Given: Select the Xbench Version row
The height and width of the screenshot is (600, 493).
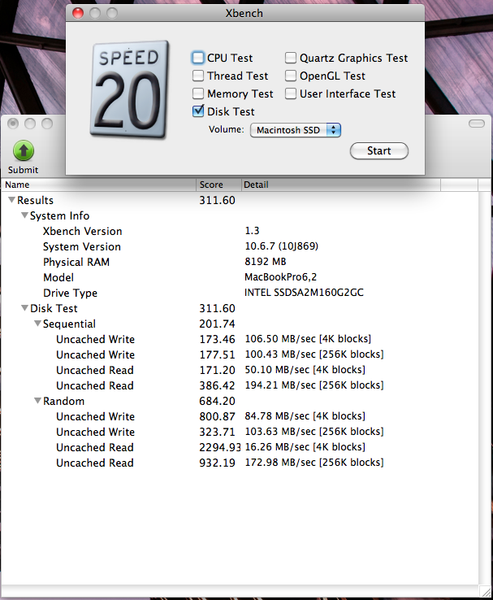Looking at the screenshot, I should tap(240, 231).
